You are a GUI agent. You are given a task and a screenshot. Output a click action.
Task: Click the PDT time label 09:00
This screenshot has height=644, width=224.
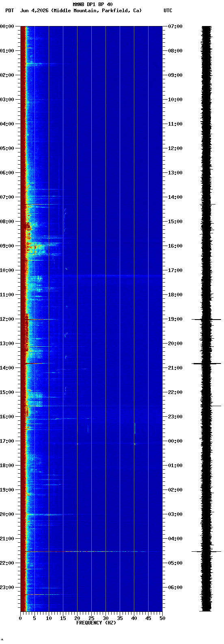tap(7, 246)
